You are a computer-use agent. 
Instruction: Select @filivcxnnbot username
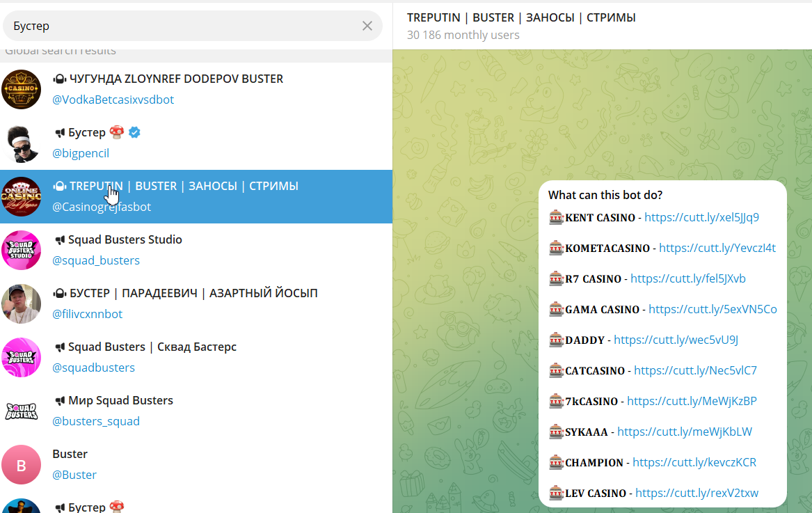87,314
